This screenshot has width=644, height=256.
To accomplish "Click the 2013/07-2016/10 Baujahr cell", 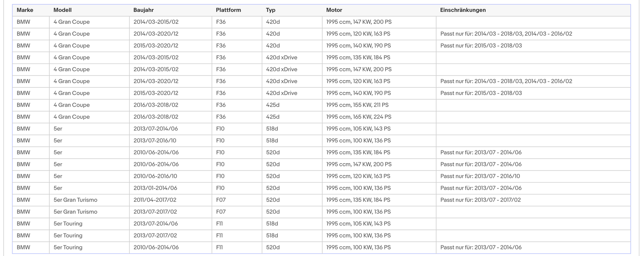I will 155,140.
